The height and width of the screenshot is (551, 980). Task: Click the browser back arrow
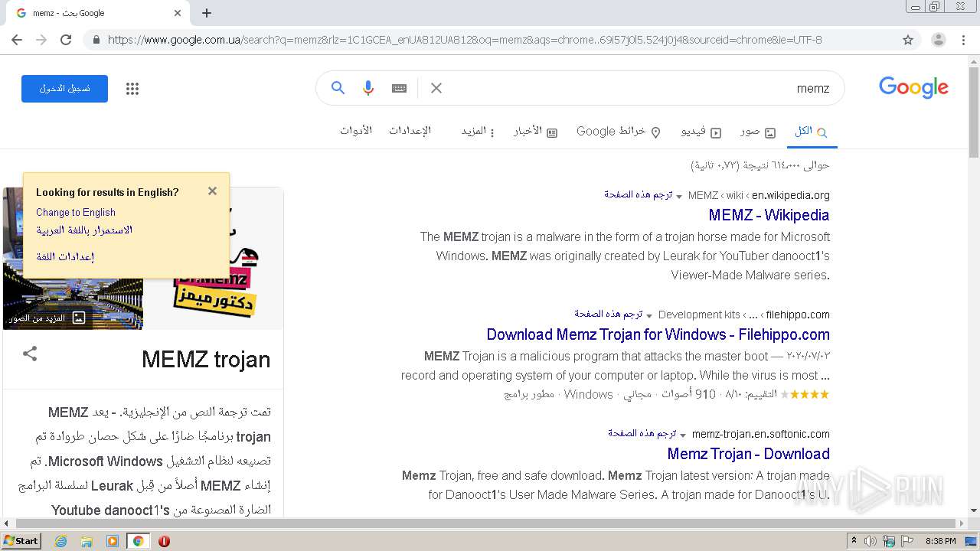tap(17, 40)
